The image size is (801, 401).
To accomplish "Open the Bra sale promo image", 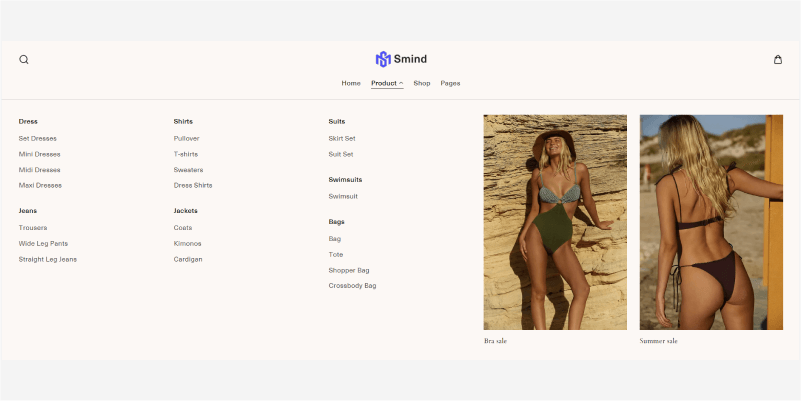I will [555, 222].
